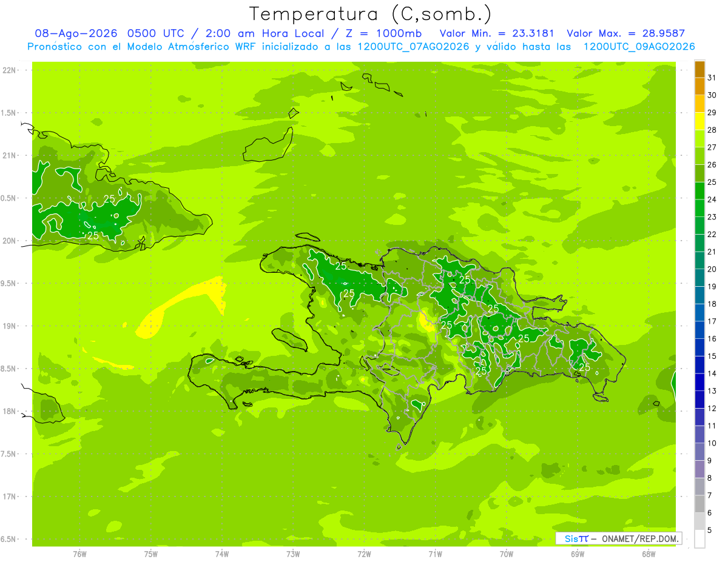728x562 pixels.
Task: Click color bar scale label '10'
Action: (x=712, y=443)
